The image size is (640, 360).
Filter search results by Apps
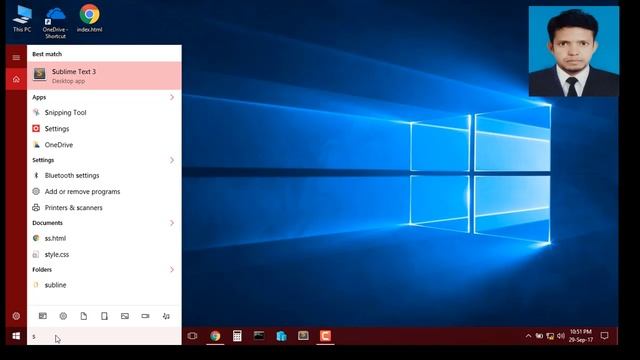coord(42,316)
